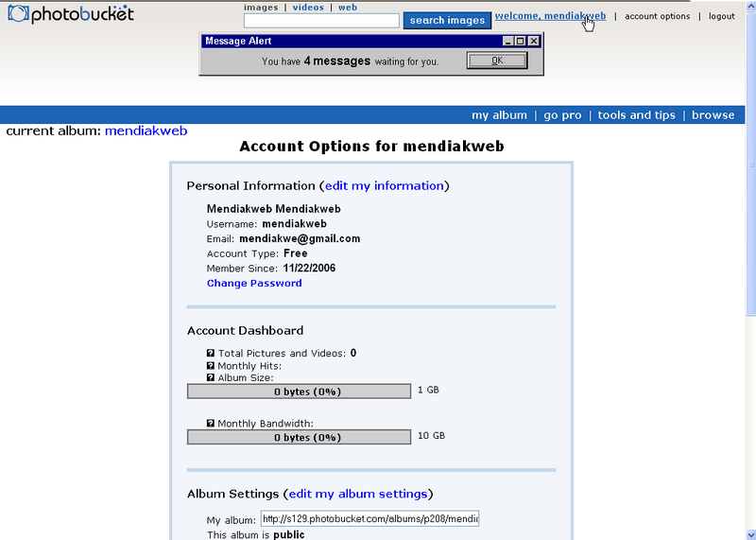Go to my album in the navigation bar

[x=499, y=115]
